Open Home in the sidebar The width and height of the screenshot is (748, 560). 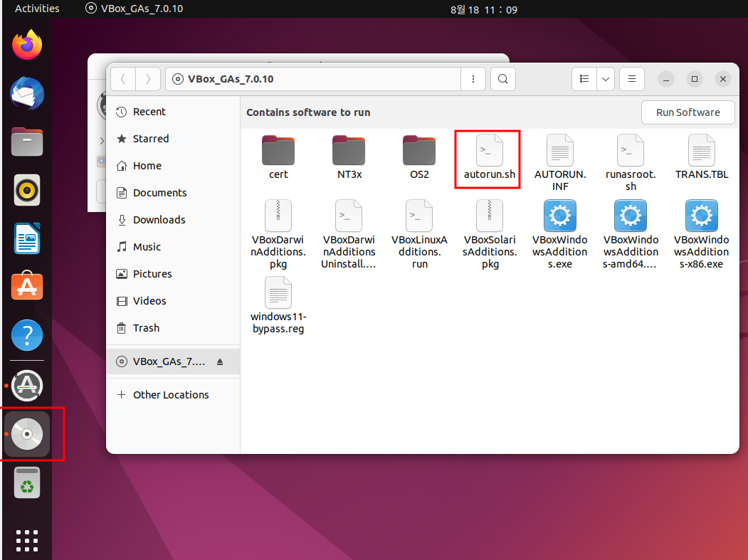[x=173, y=166]
